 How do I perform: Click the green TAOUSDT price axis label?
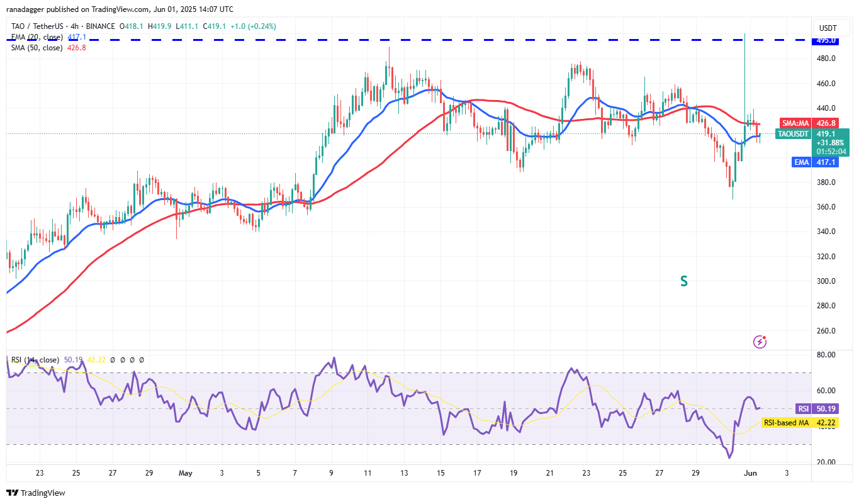[794, 133]
